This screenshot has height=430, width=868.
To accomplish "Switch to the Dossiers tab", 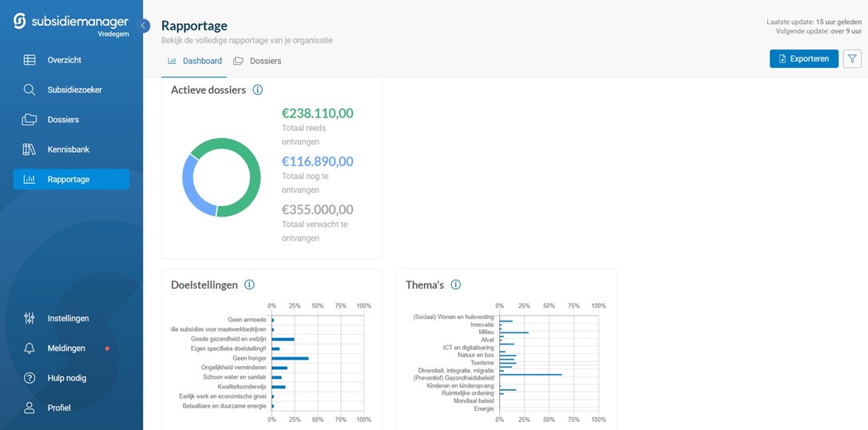I will (x=257, y=61).
